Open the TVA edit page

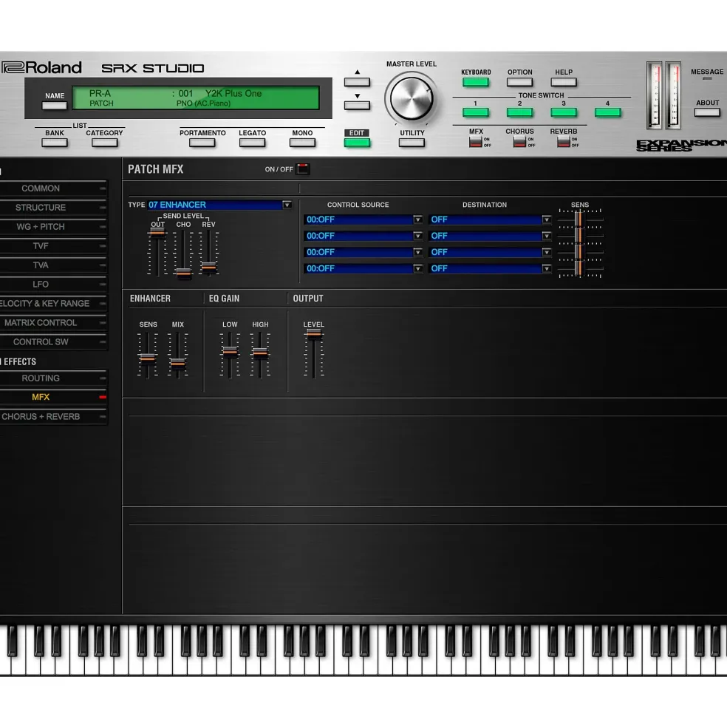(x=53, y=265)
